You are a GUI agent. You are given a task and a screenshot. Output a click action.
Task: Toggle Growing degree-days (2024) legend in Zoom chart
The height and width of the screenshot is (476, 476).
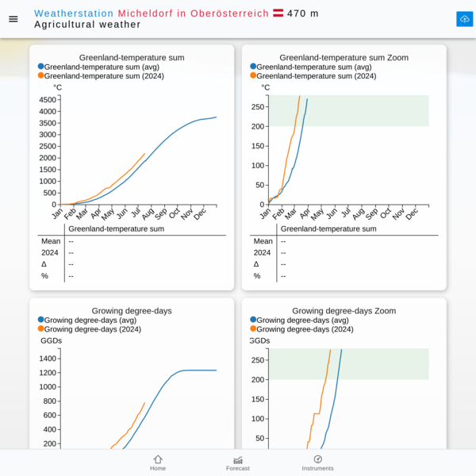click(301, 329)
